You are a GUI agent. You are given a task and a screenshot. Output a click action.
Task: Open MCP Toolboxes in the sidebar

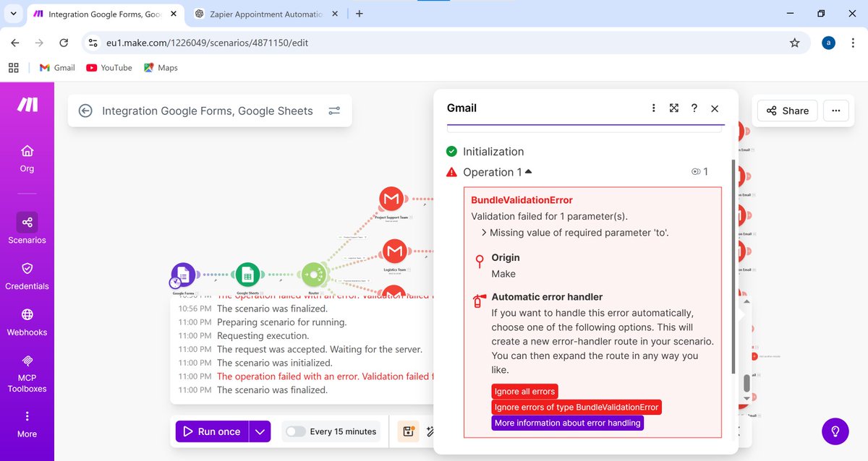[x=27, y=373]
